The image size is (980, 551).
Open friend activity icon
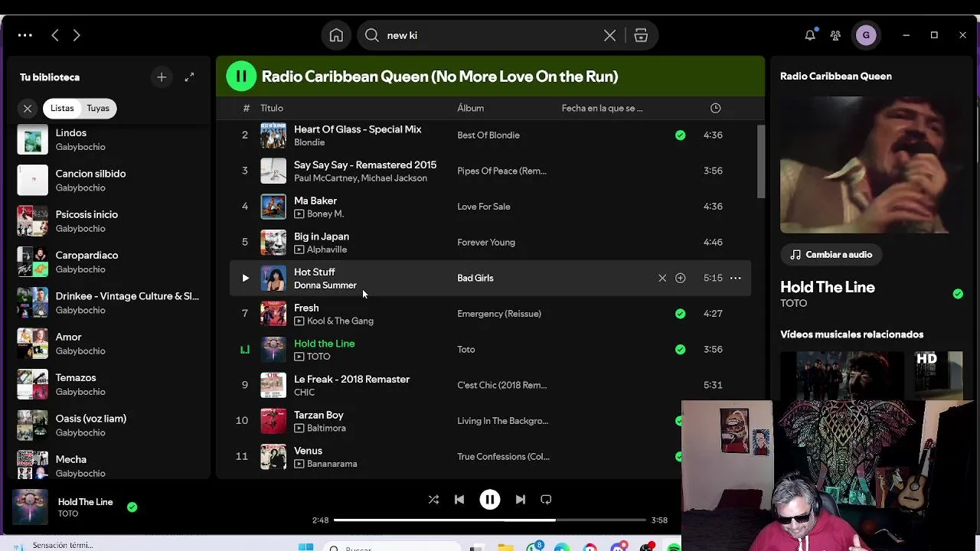tap(835, 35)
